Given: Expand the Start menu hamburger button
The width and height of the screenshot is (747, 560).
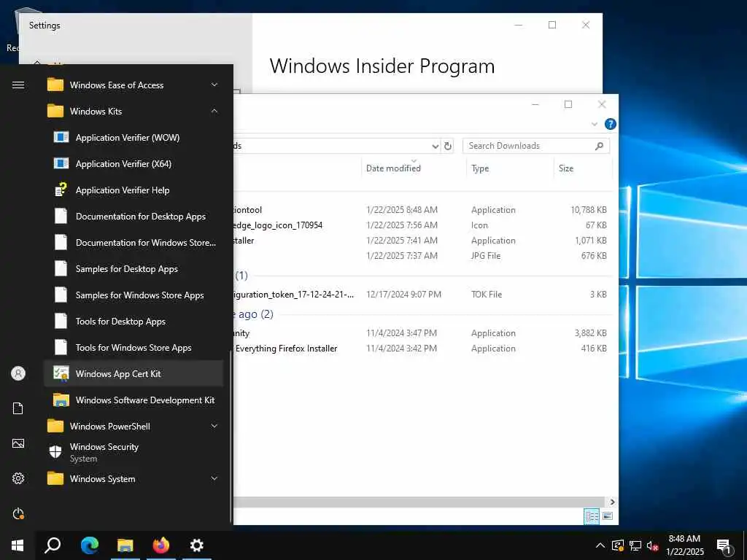Looking at the screenshot, I should [x=18, y=85].
